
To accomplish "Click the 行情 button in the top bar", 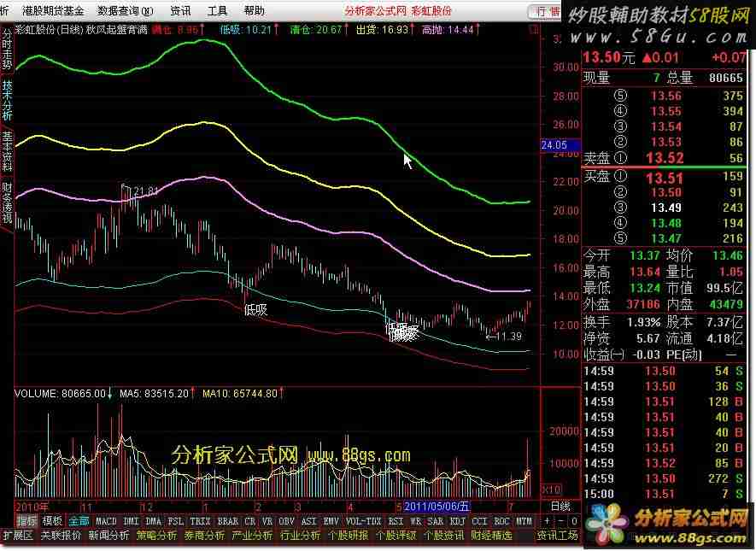I will click(x=546, y=11).
